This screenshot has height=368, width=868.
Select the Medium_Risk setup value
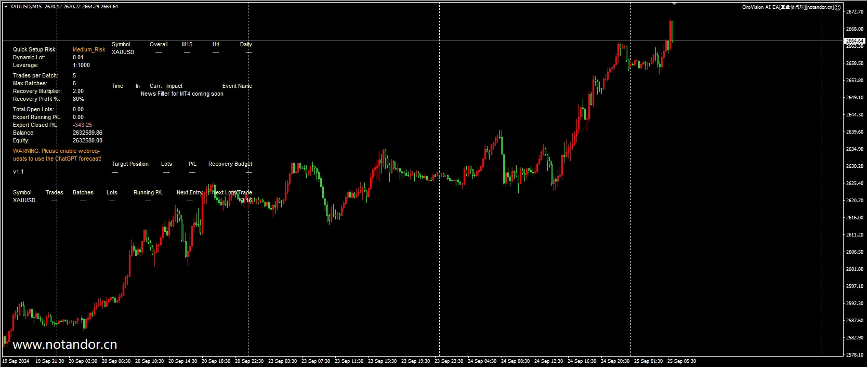click(x=89, y=50)
